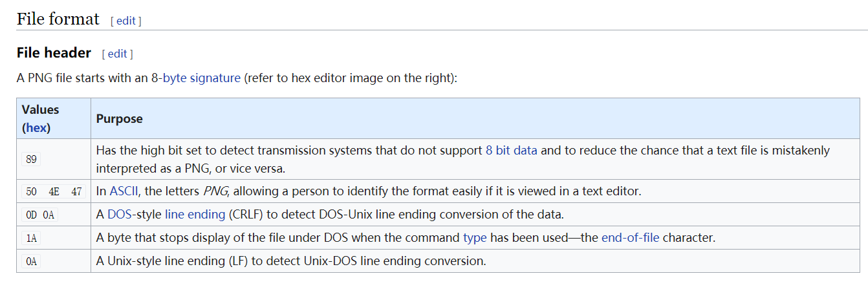The image size is (868, 289).
Task: Open the signature link in first sentence
Action: coord(215,78)
